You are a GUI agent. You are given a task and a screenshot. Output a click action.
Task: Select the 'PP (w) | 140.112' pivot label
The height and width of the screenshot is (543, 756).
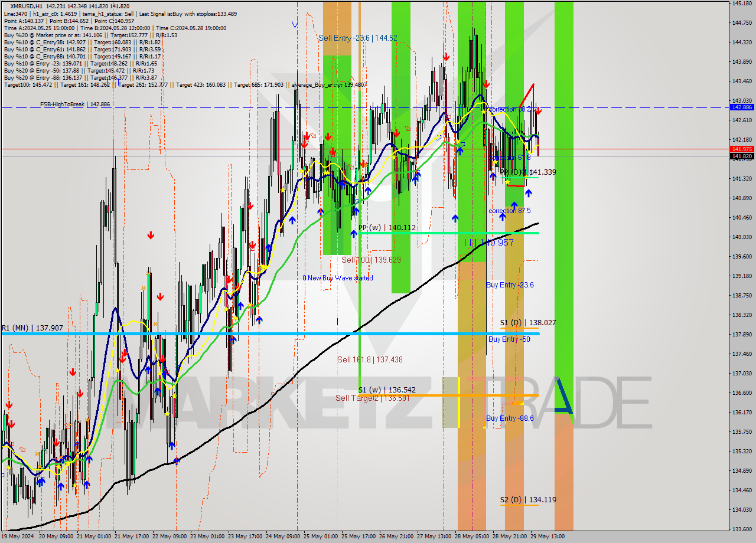coord(387,227)
